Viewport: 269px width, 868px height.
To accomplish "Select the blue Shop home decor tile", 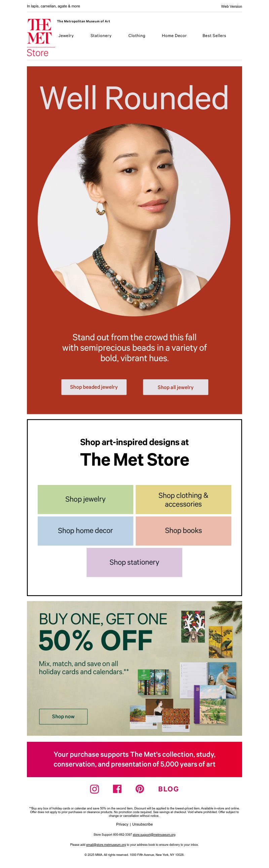I will coord(85,531).
